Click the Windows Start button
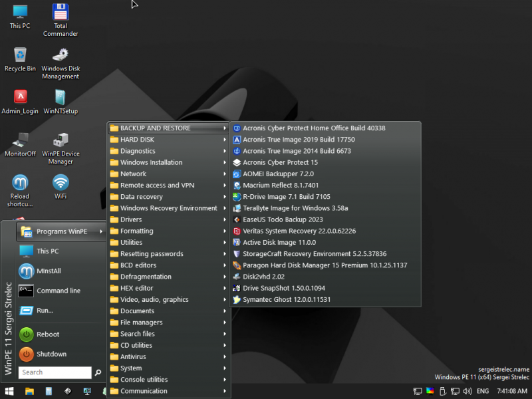532x399 pixels. [9, 391]
